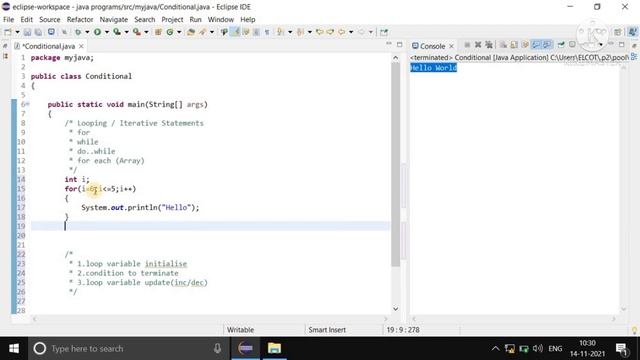The image size is (640, 360).
Task: Expand the Next Annotation dropdown arrow
Action: coord(290,32)
